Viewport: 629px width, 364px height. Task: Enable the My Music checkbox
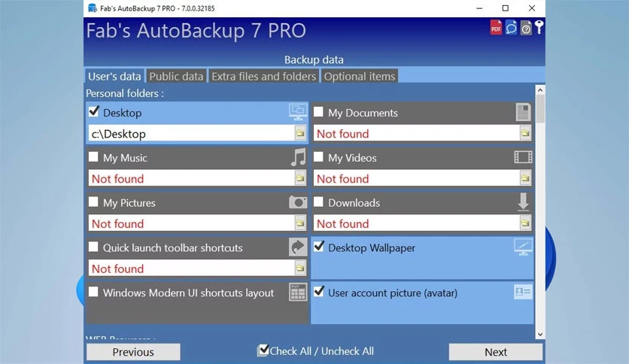[x=93, y=156]
